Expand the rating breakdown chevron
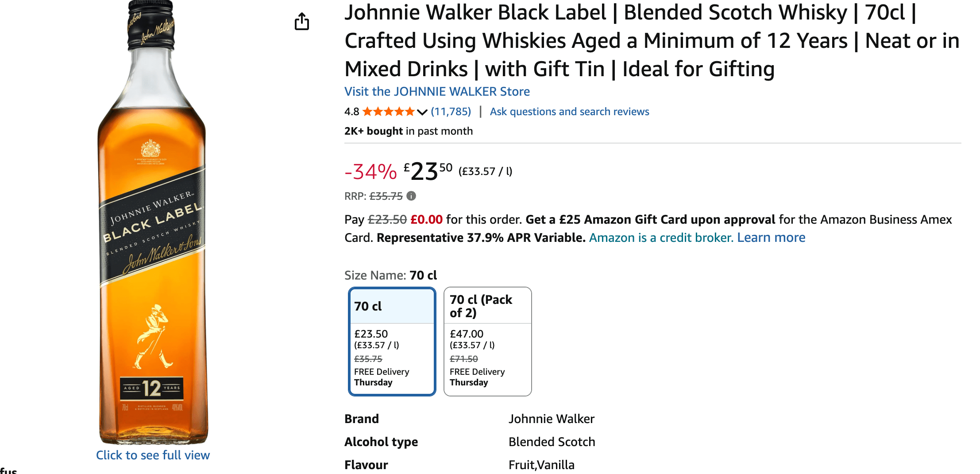The width and height of the screenshot is (980, 474). [422, 112]
